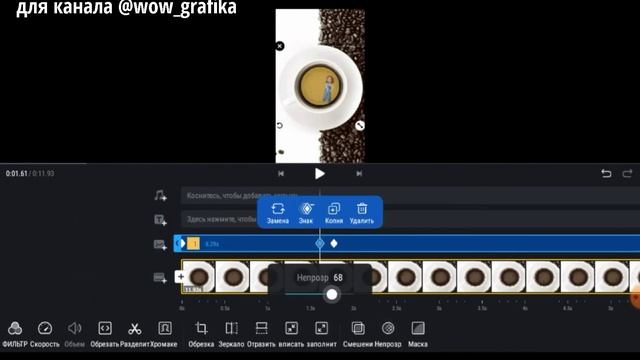This screenshot has height=360, width=640.
Task: Add a music track
Action: [x=160, y=196]
